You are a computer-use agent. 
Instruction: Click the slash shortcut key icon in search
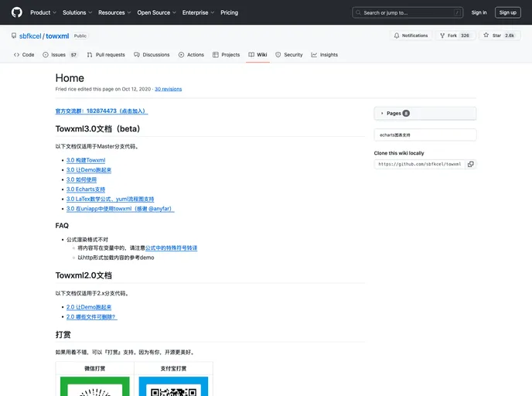point(457,13)
